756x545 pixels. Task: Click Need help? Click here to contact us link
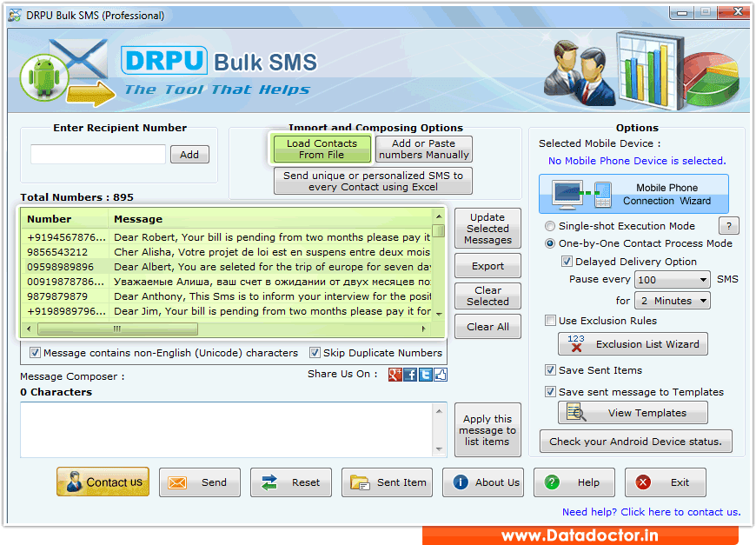coord(652,512)
